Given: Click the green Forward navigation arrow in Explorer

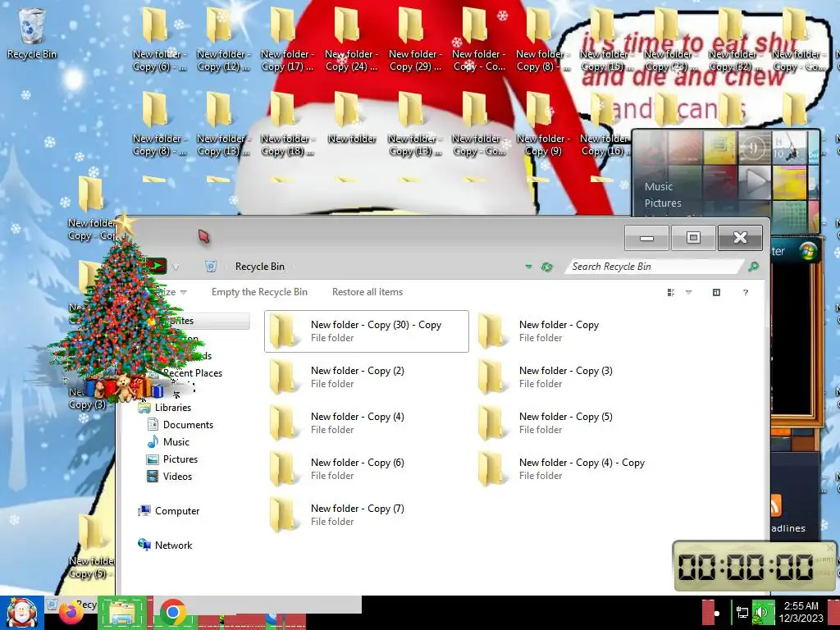Looking at the screenshot, I should [x=156, y=265].
